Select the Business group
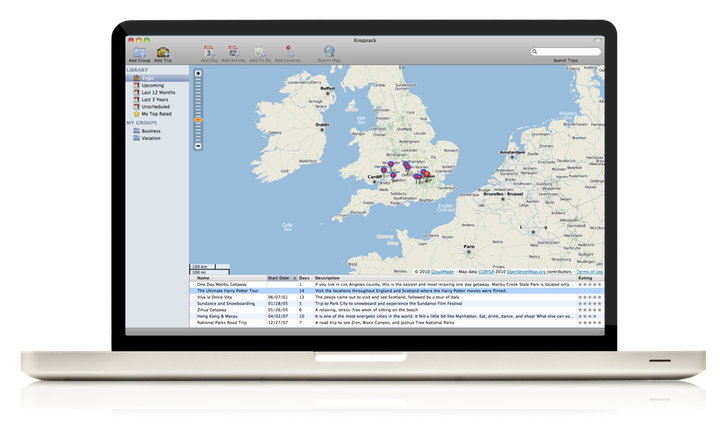The width and height of the screenshot is (722, 428). click(157, 131)
